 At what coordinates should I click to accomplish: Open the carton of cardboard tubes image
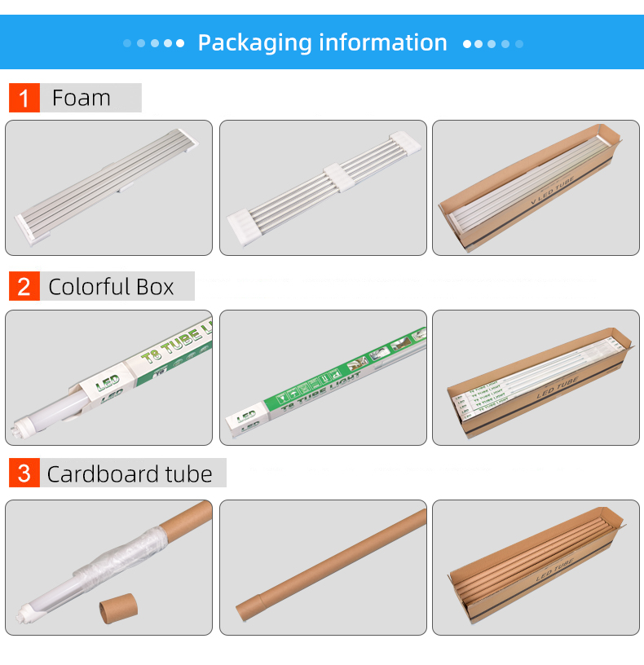point(536,567)
